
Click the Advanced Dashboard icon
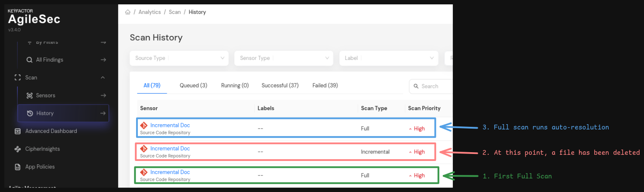coord(17,131)
